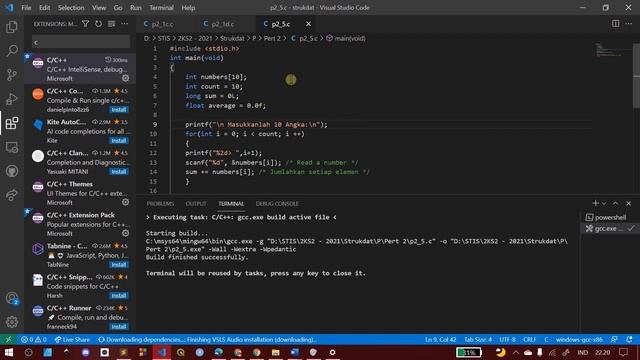
Task: Click Live Share in the status bar
Action: click(x=72, y=340)
